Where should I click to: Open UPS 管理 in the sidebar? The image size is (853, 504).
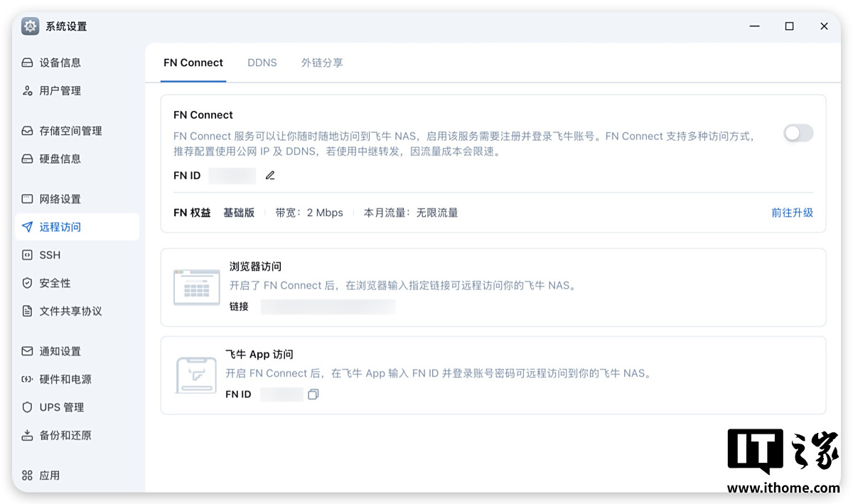click(62, 407)
